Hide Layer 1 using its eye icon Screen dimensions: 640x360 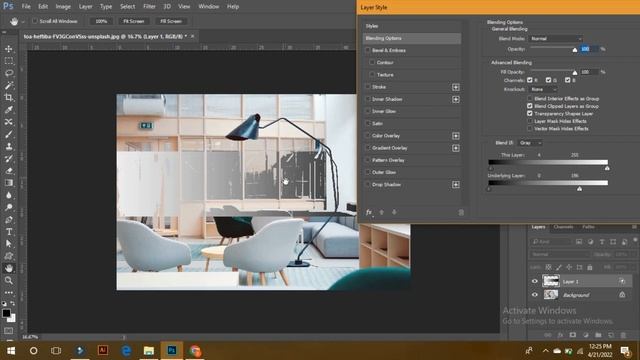(x=535, y=281)
